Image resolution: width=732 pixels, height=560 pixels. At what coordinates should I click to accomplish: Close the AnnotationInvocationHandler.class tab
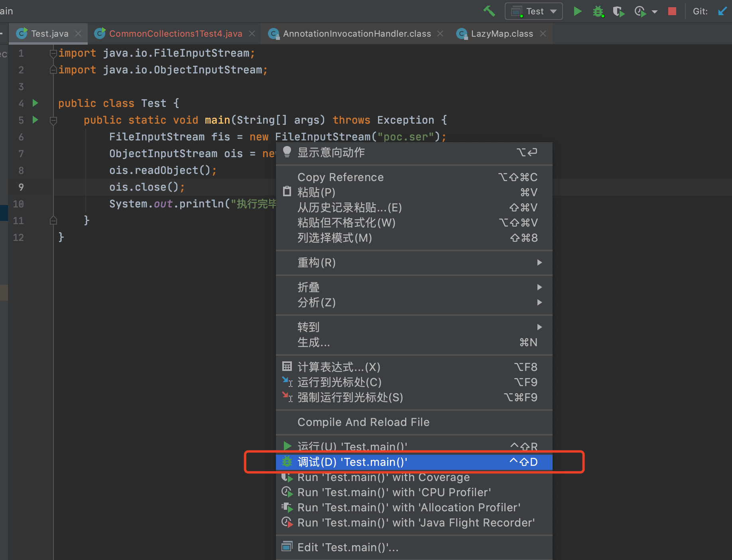pos(440,34)
